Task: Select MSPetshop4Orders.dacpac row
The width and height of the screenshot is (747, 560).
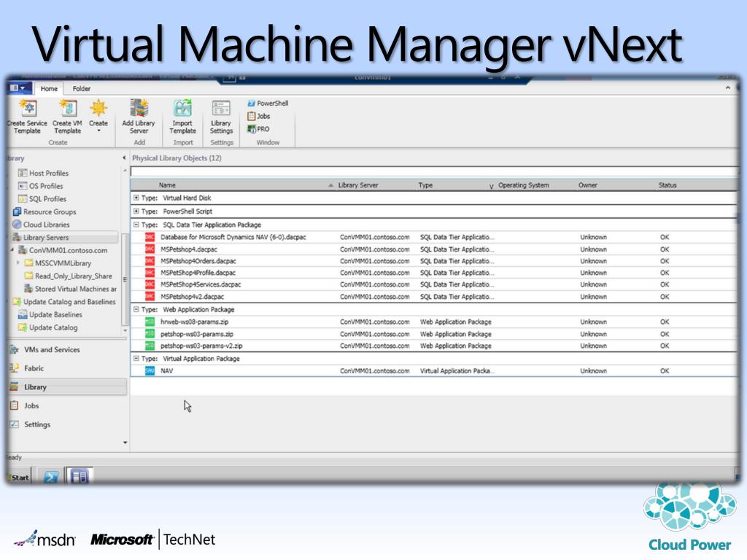Action: [x=433, y=261]
